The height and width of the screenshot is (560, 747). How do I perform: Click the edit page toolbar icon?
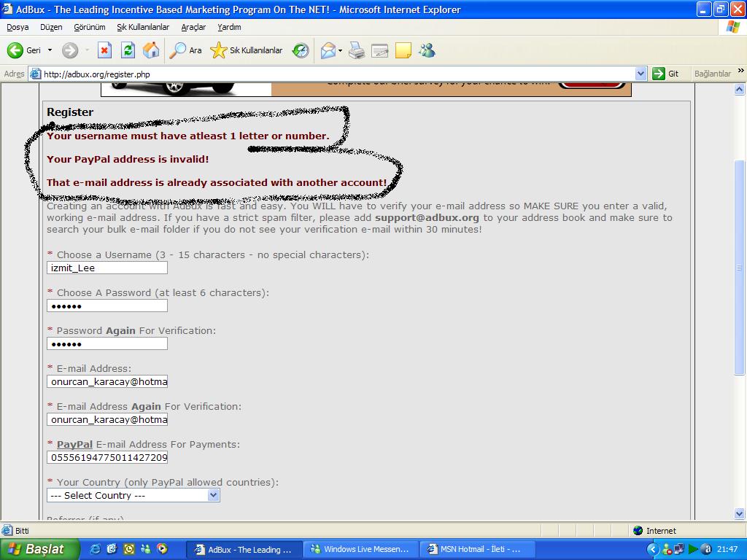point(379,50)
